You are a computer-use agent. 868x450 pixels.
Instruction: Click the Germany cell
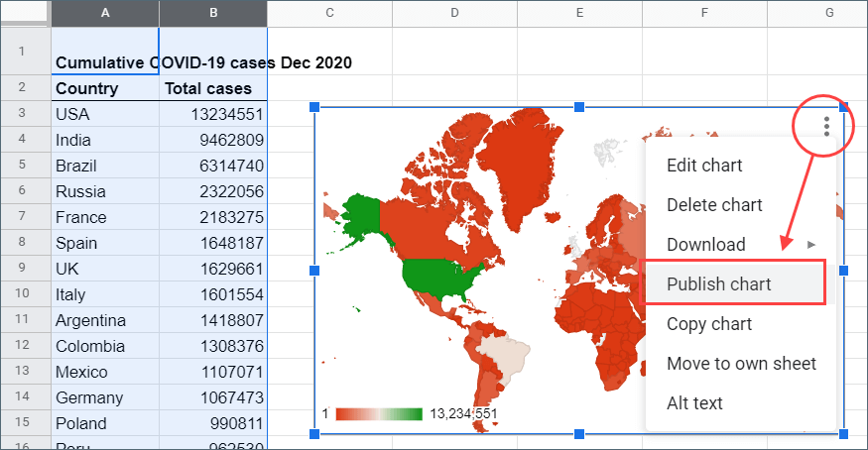coord(105,397)
